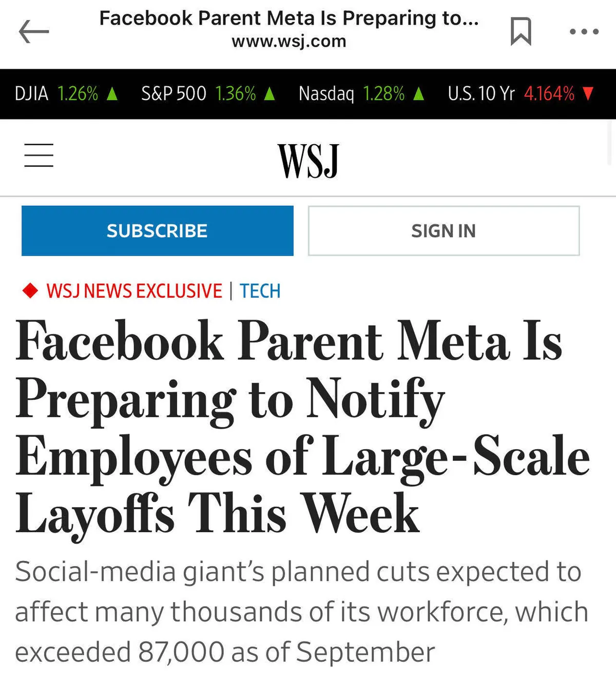
Task: Open the hamburger navigation menu
Action: pyautogui.click(x=39, y=156)
